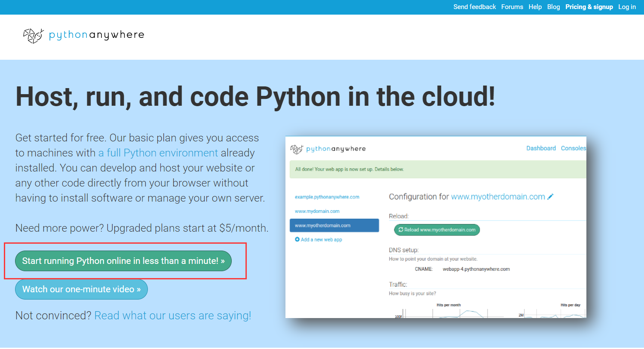Send feedback using the top navigation link
The image size is (644, 349).
click(x=475, y=7)
